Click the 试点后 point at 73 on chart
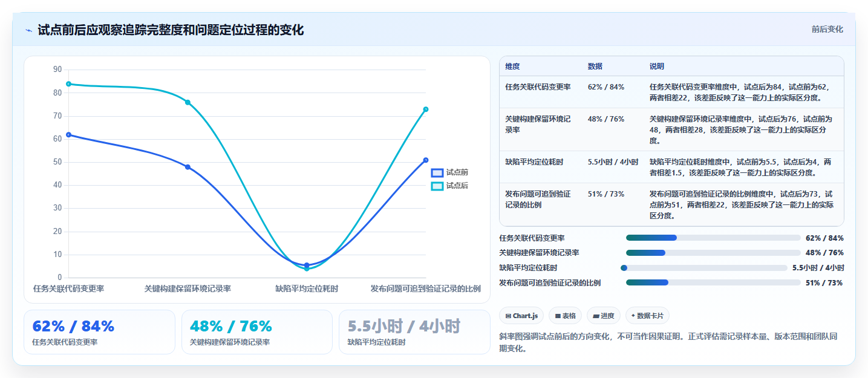Viewport: 868px width, 378px height. click(x=426, y=109)
